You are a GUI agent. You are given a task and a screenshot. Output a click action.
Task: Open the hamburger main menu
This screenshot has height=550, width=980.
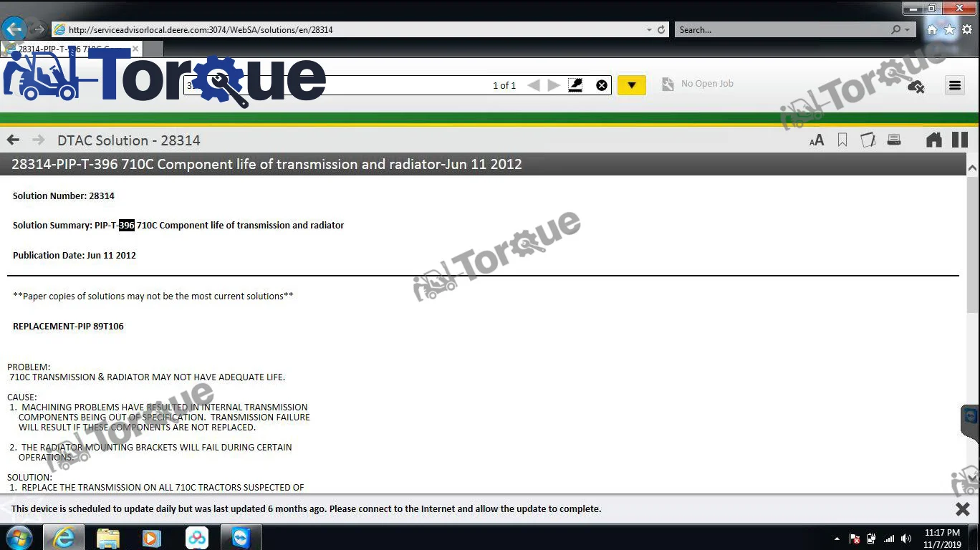pyautogui.click(x=955, y=85)
